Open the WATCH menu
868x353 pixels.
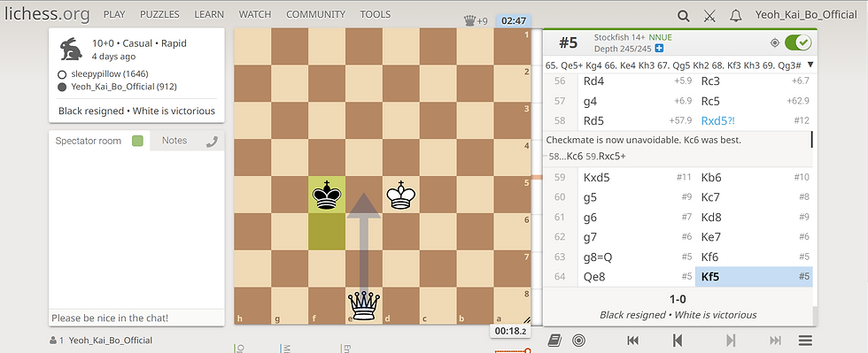click(x=255, y=14)
